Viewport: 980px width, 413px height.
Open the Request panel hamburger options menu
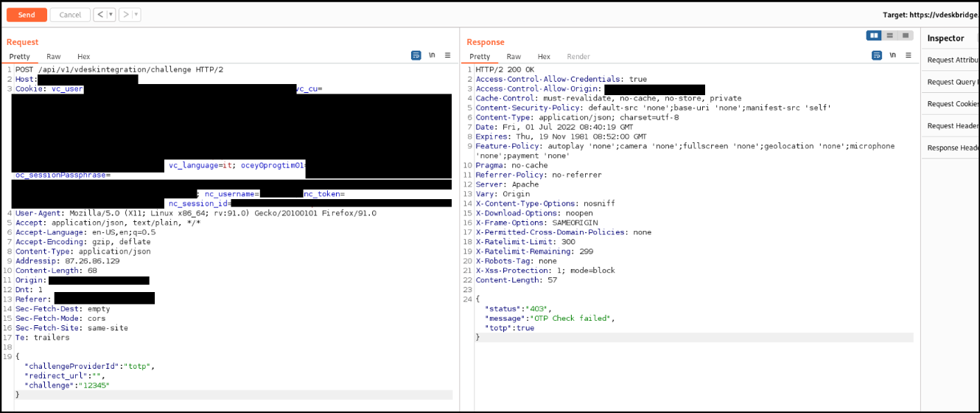pos(447,55)
